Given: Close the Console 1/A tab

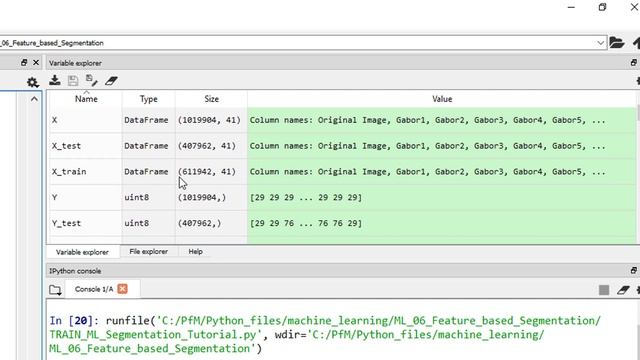Looking at the screenshot, I should coord(122,289).
